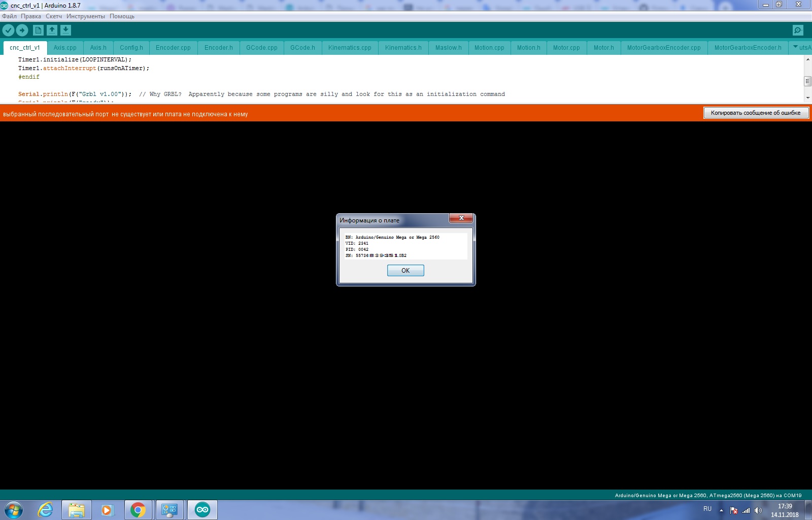Click the Timer1.attachInterrupt(runsOnATimer) code line
The height and width of the screenshot is (520, 812).
[x=84, y=69]
